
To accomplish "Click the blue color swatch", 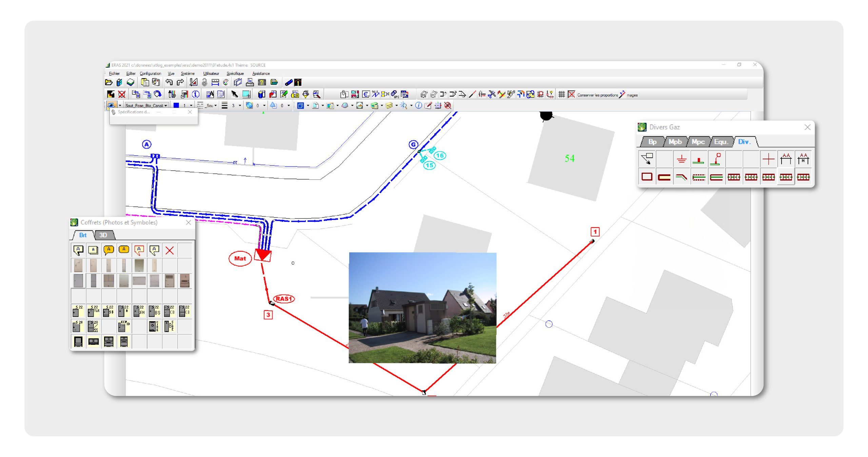I will tap(176, 106).
